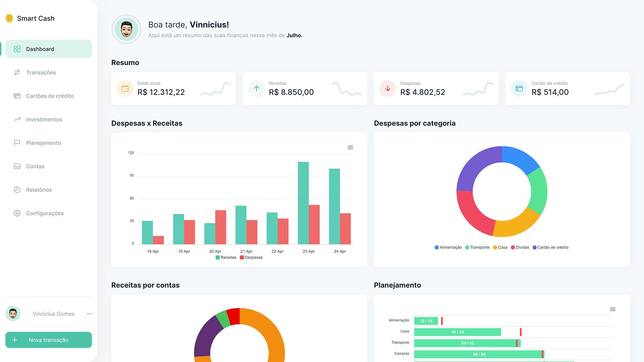Click the Despesas sparkline chart
The image size is (644, 362).
tap(478, 89)
